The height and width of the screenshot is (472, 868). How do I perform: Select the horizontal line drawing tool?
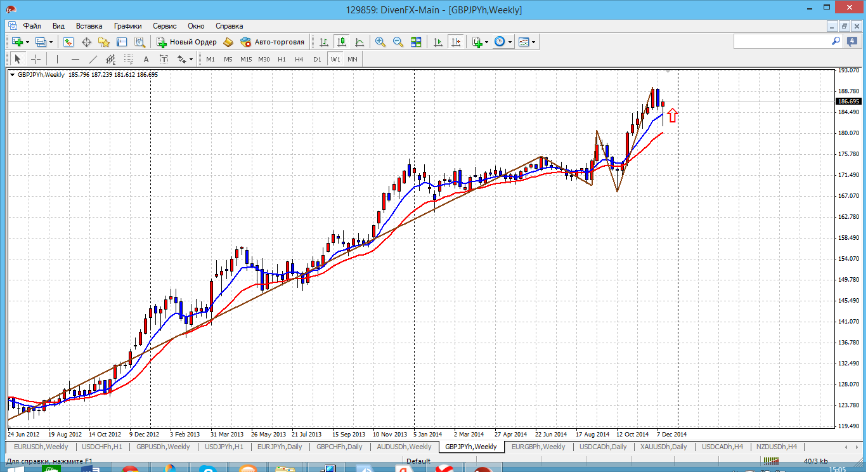coord(75,59)
